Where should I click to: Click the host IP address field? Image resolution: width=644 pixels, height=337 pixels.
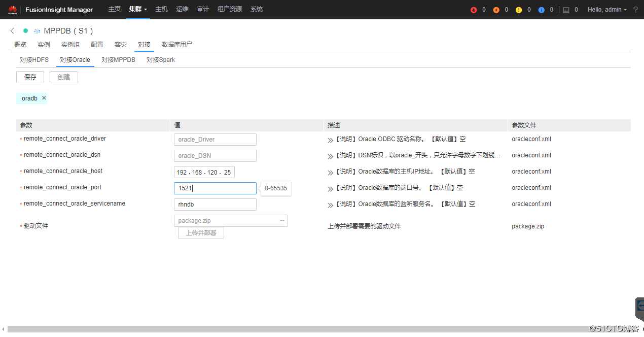coord(204,172)
